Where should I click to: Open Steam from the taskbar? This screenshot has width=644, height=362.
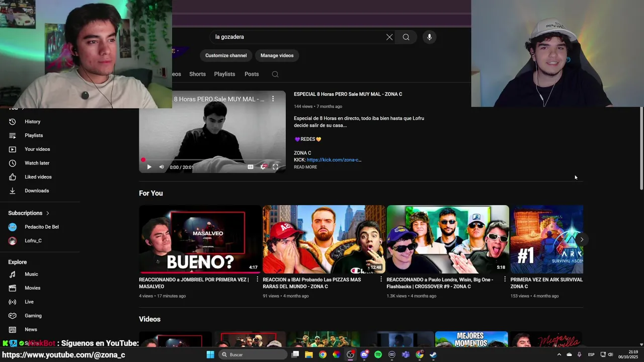(433, 354)
